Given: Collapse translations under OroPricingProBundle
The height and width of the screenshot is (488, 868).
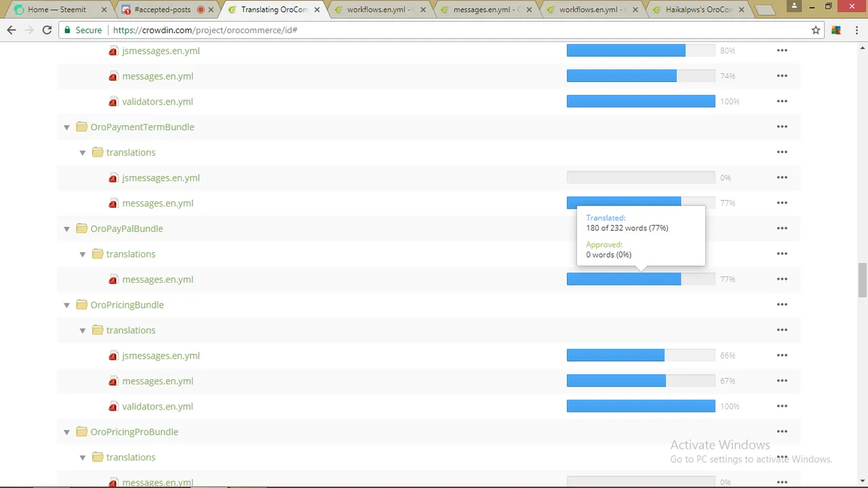Looking at the screenshot, I should pyautogui.click(x=83, y=457).
